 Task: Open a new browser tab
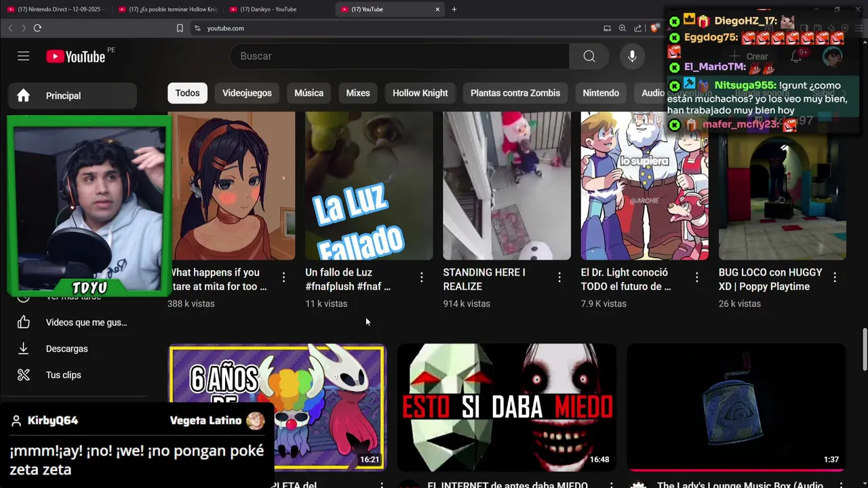pyautogui.click(x=454, y=9)
